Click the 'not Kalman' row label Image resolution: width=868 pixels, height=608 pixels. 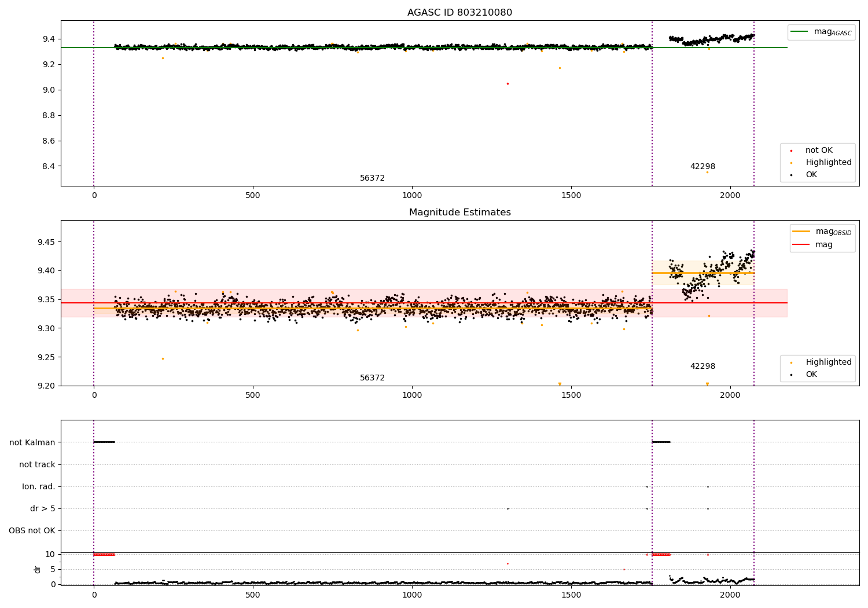(x=32, y=443)
